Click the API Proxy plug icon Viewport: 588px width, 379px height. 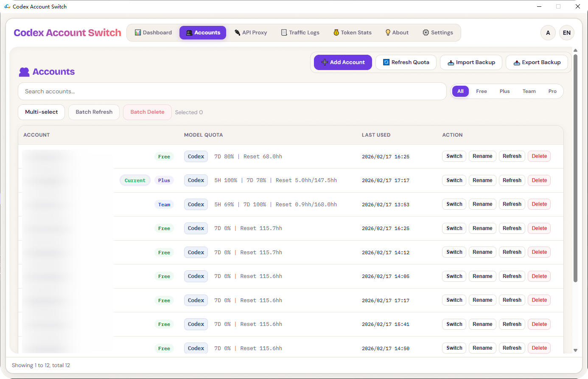coord(238,33)
